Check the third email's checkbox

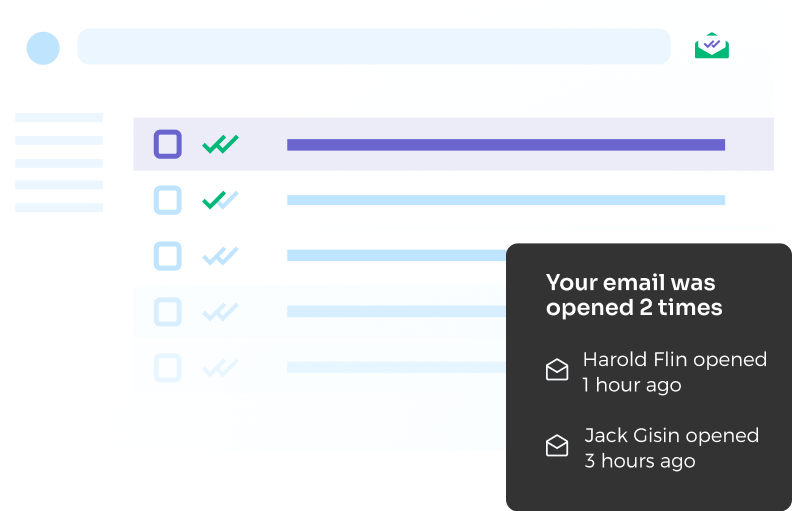(168, 256)
